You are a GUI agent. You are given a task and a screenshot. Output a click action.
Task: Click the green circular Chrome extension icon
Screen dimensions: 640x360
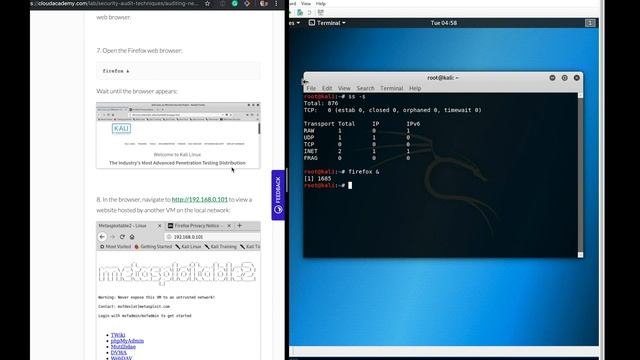click(x=235, y=3)
